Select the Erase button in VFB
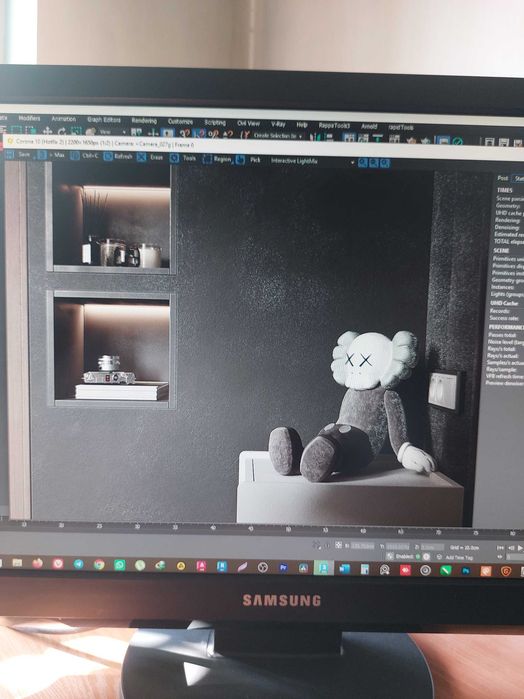Image resolution: width=524 pixels, height=699 pixels. pos(150,157)
